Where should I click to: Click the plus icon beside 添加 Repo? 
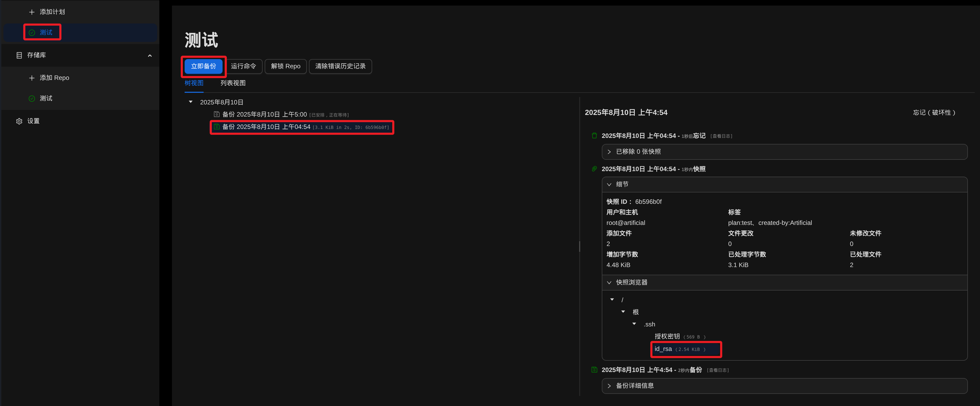pos(32,78)
